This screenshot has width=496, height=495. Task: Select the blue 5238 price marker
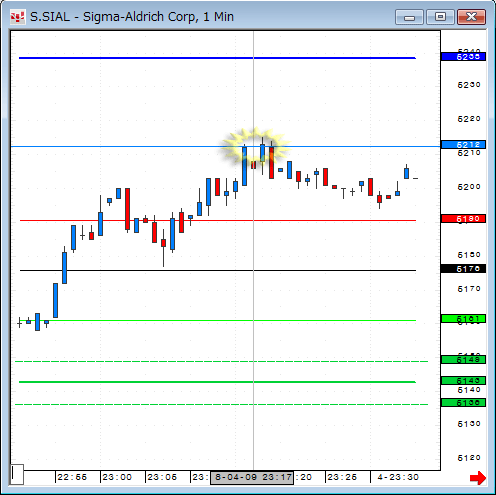click(463, 57)
